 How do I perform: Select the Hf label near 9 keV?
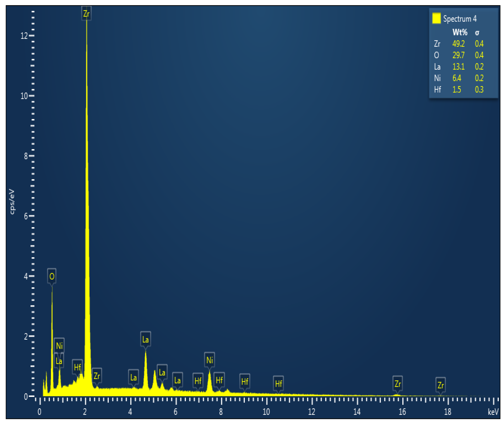pos(245,382)
